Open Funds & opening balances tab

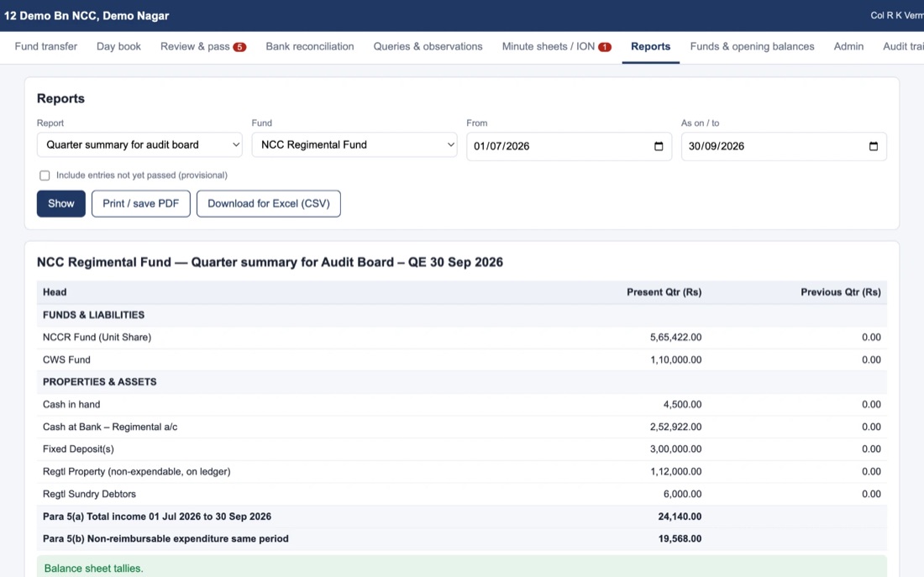752,46
